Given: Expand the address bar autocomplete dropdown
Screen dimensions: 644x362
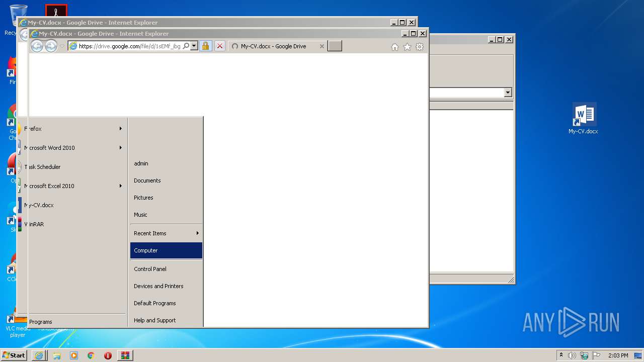Looking at the screenshot, I should (x=194, y=46).
